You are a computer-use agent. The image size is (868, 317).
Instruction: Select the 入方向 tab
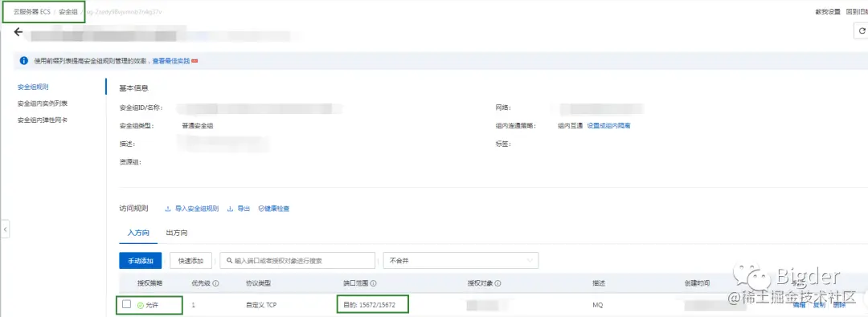click(x=138, y=233)
